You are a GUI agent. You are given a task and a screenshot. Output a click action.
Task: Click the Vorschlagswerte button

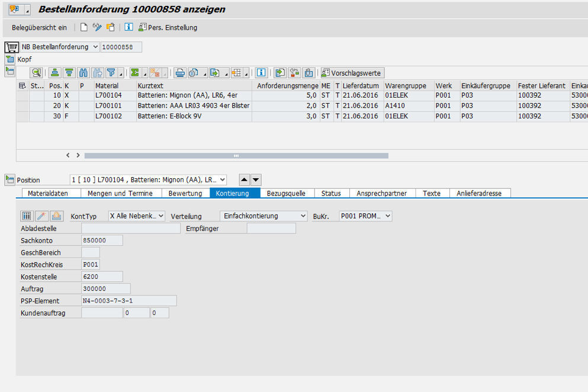click(x=352, y=73)
